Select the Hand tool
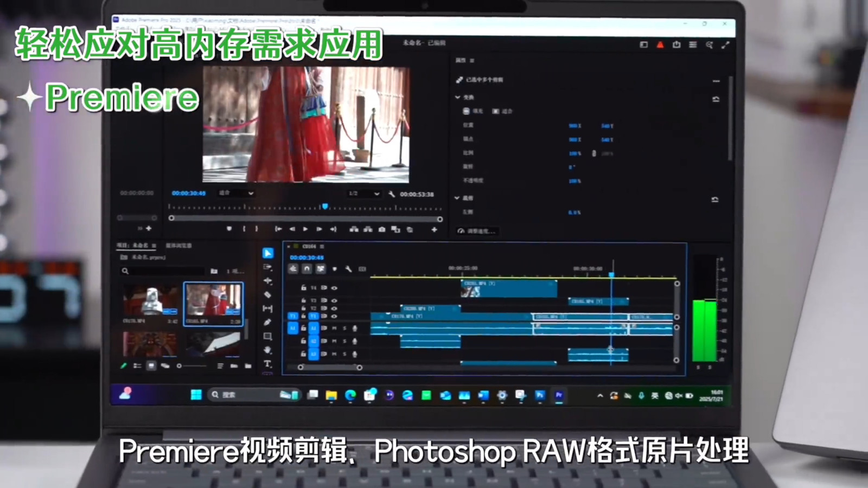 pos(267,350)
